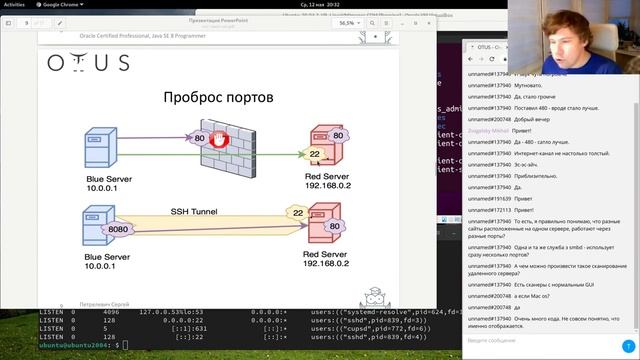The width and height of the screenshot is (640, 360).
Task: Click the sshd pid=839,fd=3 terminal line
Action: [x=233, y=320]
